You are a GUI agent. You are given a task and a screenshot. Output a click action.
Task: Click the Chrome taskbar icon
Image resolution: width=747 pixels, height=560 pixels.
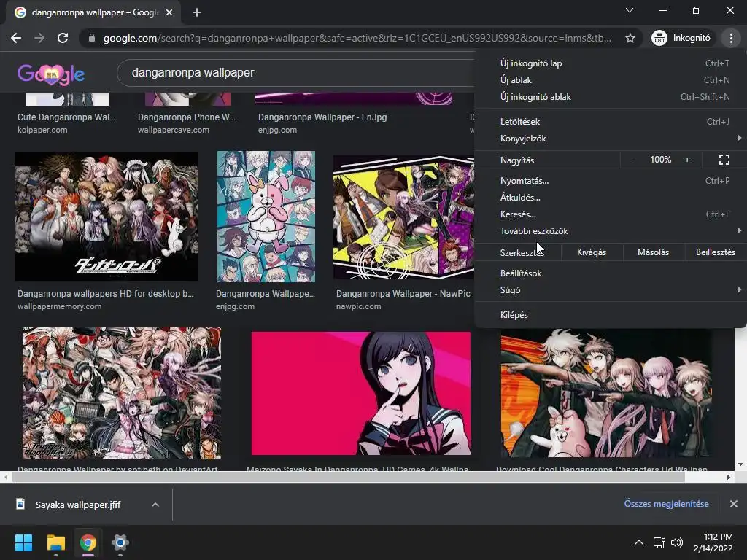[88, 542]
